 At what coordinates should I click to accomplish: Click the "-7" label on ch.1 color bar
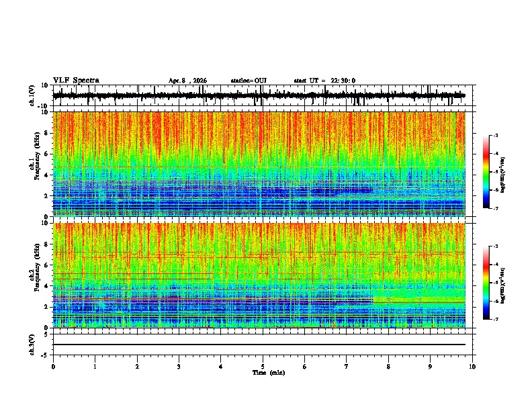[496, 208]
